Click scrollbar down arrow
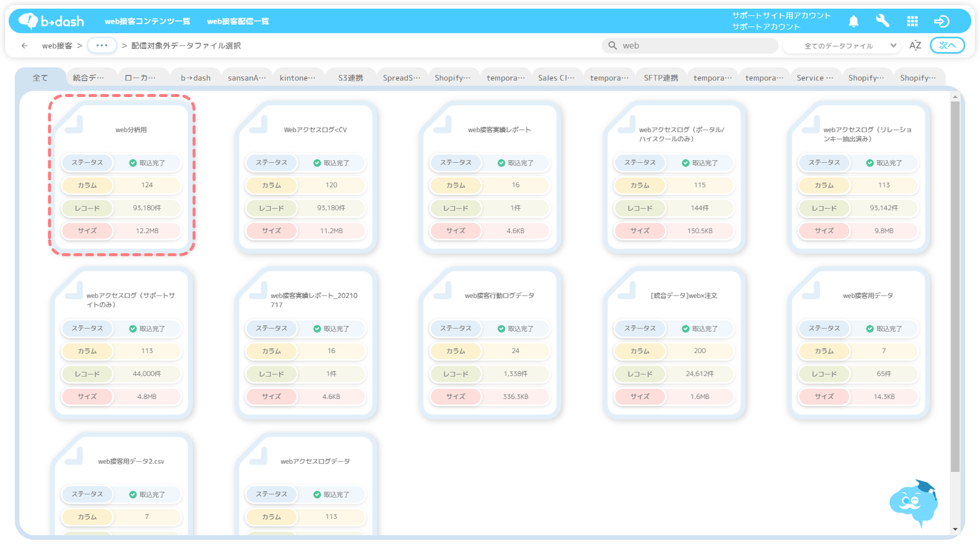980x551 pixels. [955, 529]
